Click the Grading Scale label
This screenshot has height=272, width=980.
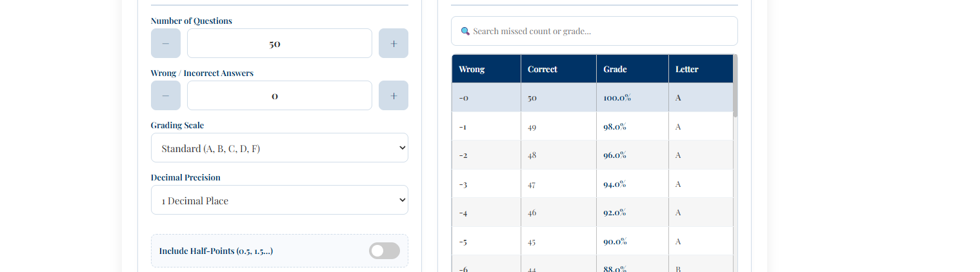click(x=177, y=125)
